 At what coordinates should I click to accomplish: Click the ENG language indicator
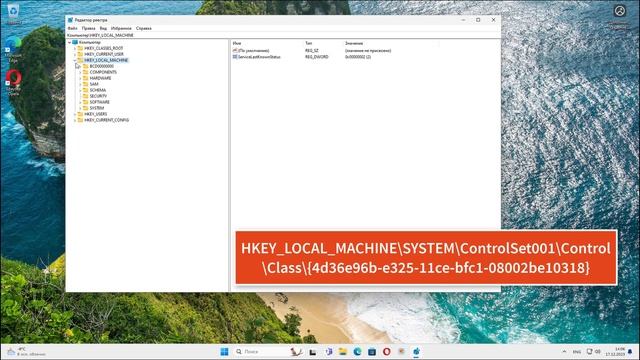click(x=577, y=351)
